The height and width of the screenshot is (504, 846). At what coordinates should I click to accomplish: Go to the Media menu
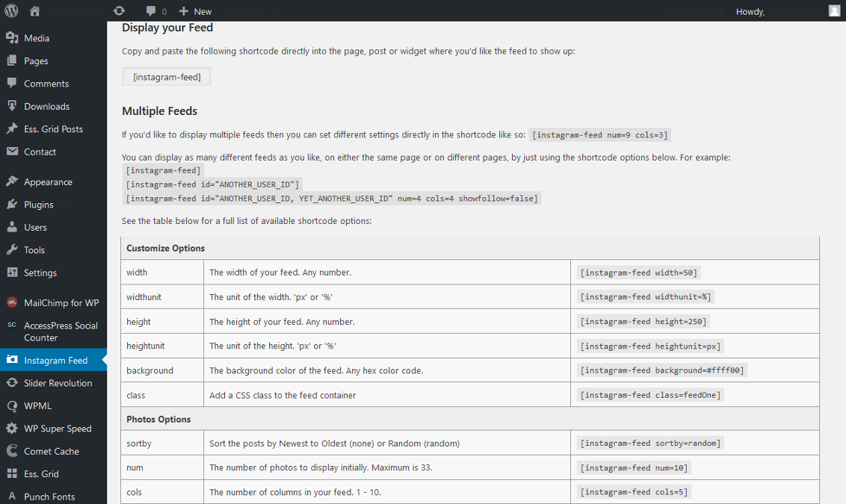(37, 38)
